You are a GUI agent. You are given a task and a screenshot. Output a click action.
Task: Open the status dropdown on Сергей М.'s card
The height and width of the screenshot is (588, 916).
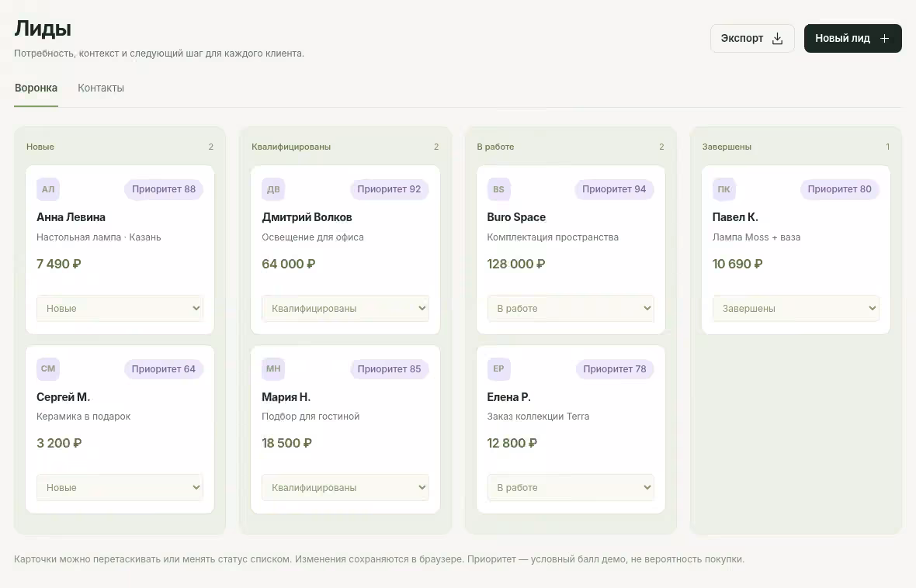(120, 488)
